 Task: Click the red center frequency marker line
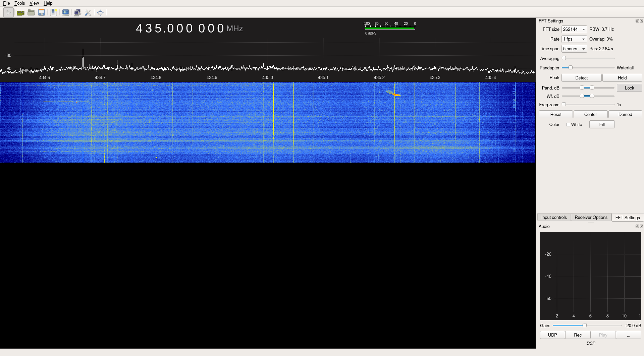click(x=268, y=60)
